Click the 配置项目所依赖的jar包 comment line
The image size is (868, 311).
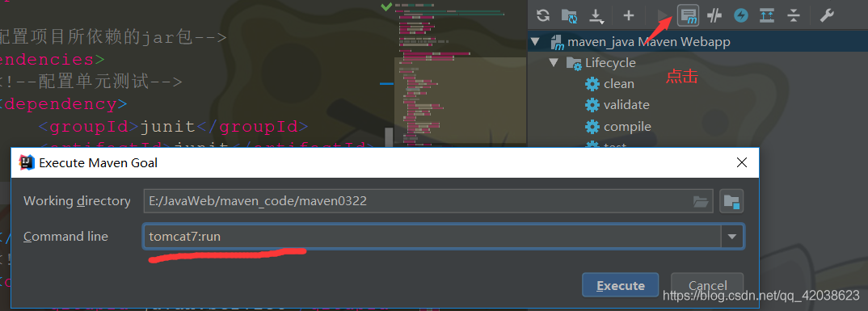[113, 38]
